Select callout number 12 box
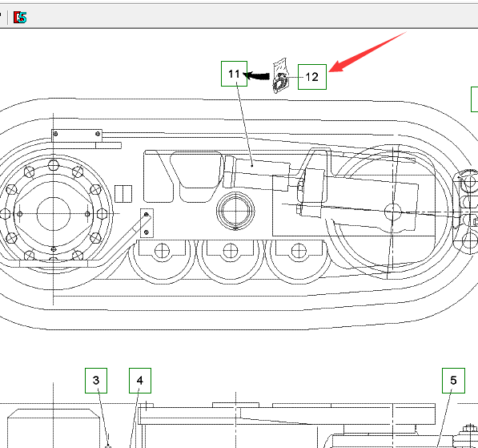Viewport: 478px width, 448px height. [311, 77]
